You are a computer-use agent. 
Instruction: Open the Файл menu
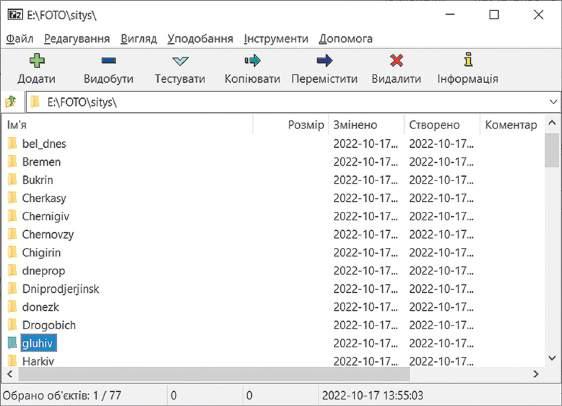coord(20,39)
